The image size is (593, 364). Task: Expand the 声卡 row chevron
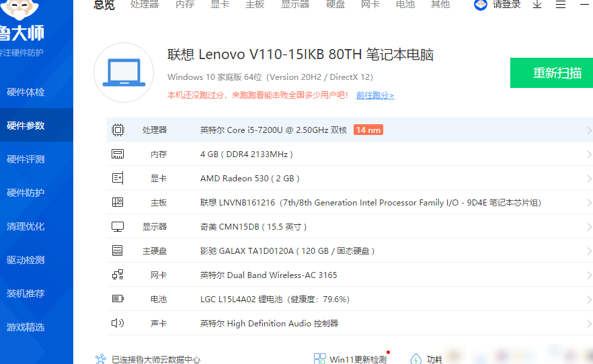589,324
